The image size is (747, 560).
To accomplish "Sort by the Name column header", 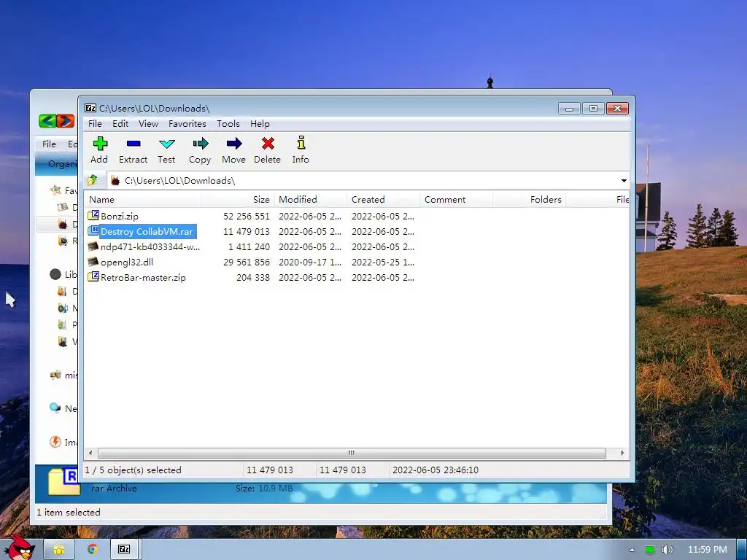I will 142,200.
